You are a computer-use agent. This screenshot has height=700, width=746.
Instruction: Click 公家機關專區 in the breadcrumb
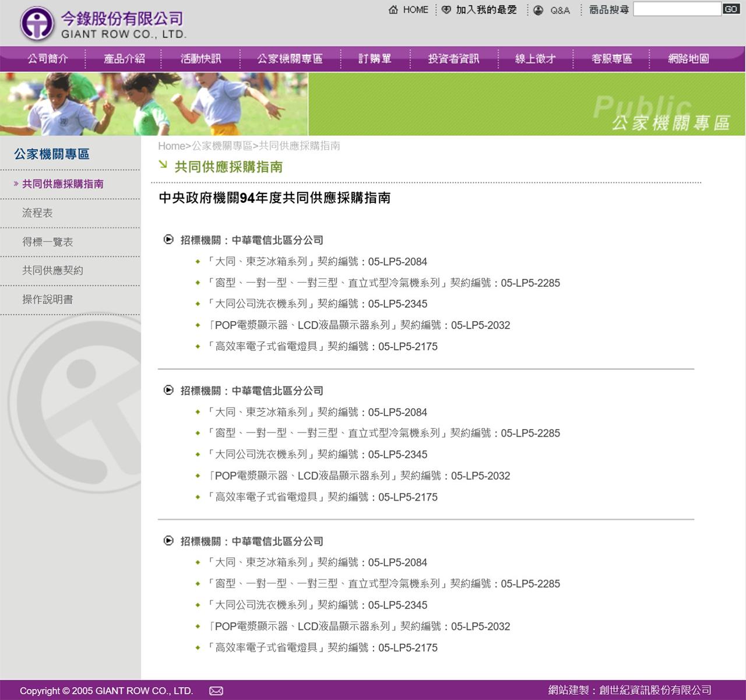pos(222,146)
